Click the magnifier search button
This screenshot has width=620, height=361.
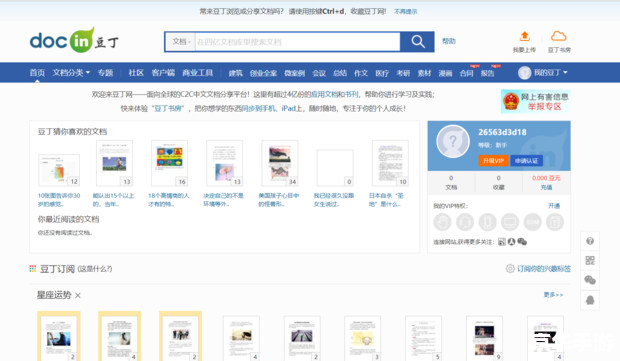pos(418,42)
